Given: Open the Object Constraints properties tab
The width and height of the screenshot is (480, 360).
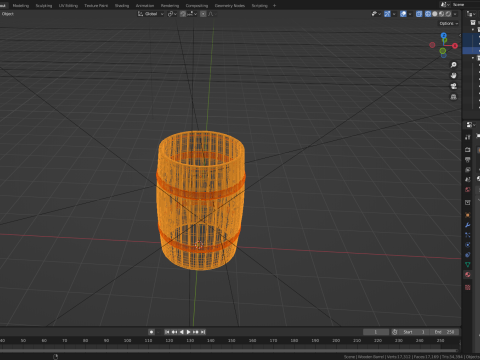Looking at the screenshot, I should (x=468, y=255).
